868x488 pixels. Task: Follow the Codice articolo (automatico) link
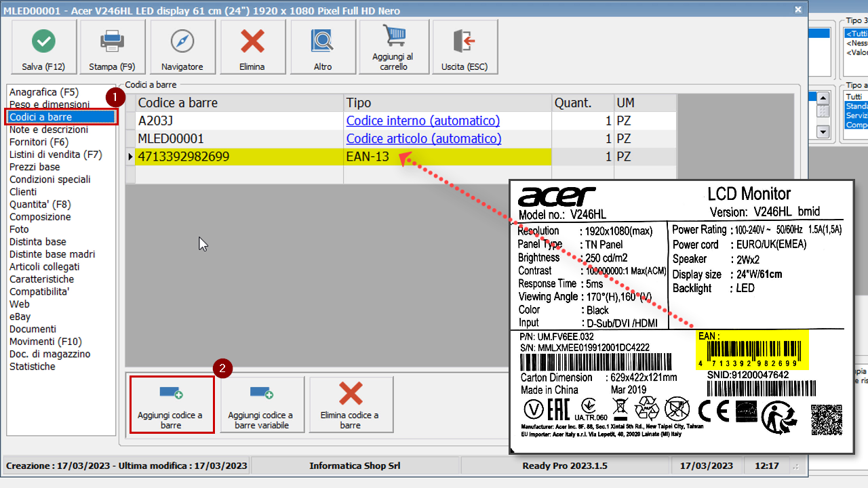pyautogui.click(x=424, y=139)
